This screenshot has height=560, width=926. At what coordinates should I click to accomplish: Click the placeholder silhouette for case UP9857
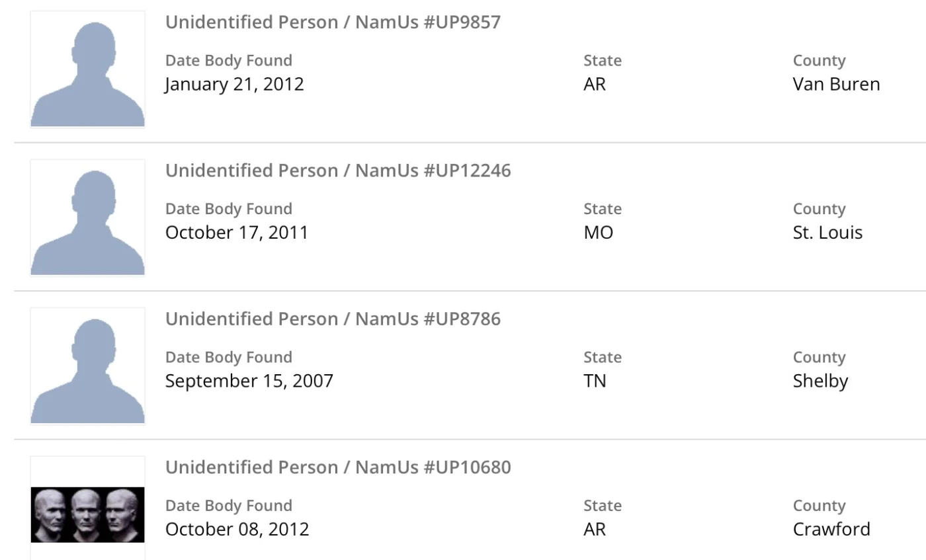click(x=87, y=70)
